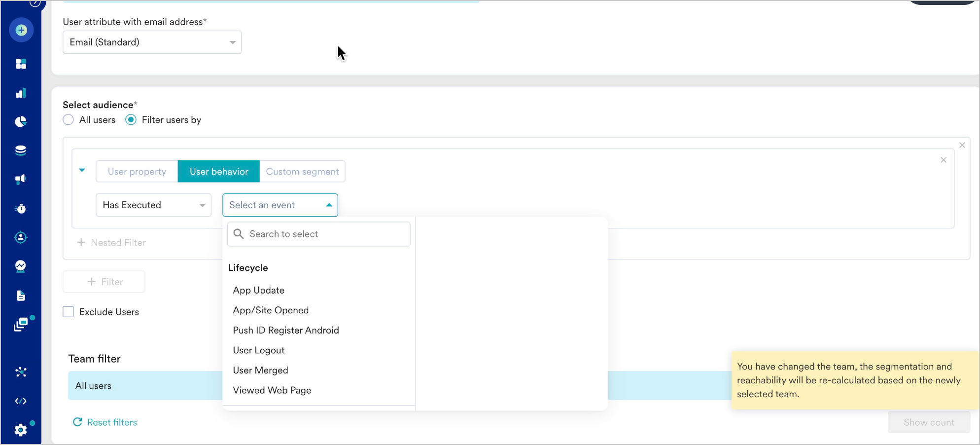
Task: Click the stopwatch icon in sidebar
Action: pyautogui.click(x=21, y=209)
